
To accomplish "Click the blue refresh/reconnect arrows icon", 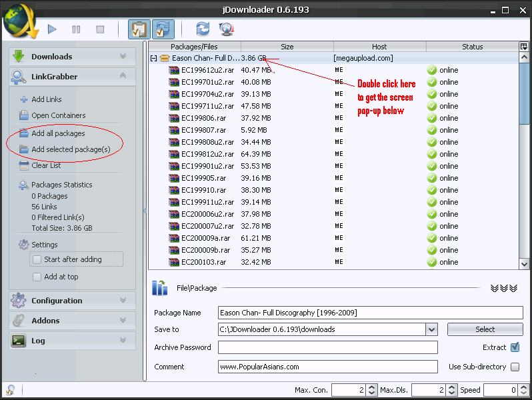I will (203, 29).
